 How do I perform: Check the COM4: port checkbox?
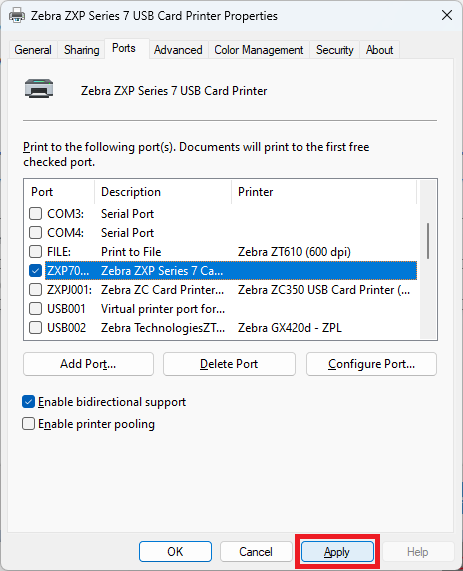(35, 233)
